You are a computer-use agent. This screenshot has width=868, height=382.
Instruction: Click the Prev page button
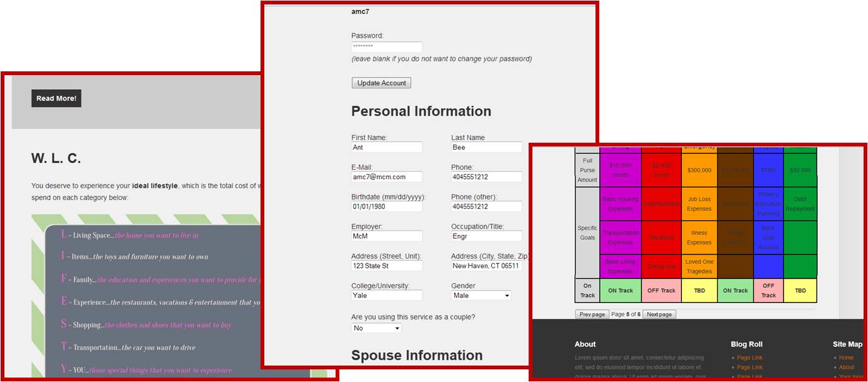pyautogui.click(x=592, y=314)
